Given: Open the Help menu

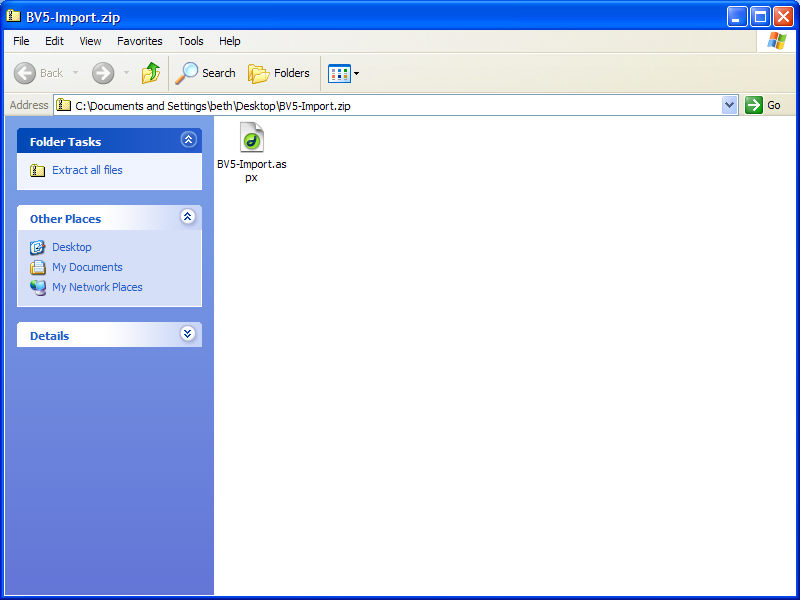Looking at the screenshot, I should (230, 41).
